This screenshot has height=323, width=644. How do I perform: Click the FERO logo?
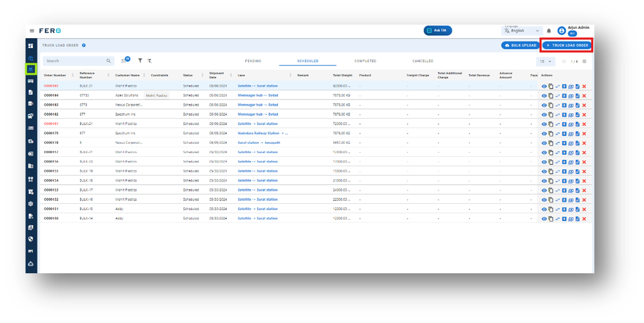(50, 31)
